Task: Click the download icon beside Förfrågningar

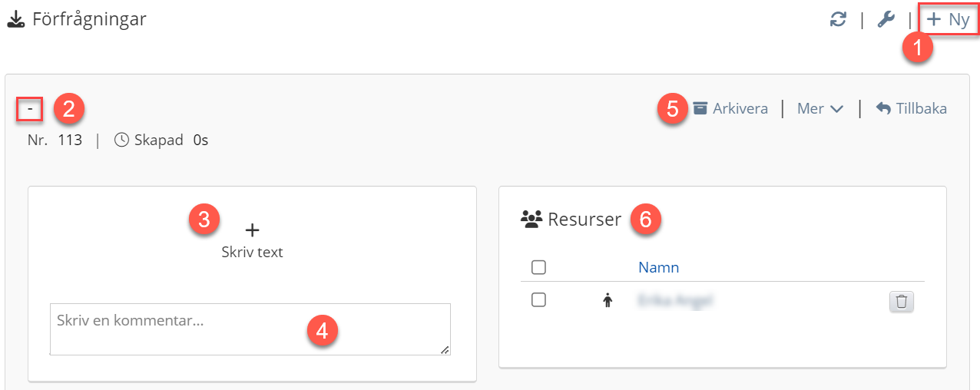Action: (x=15, y=20)
